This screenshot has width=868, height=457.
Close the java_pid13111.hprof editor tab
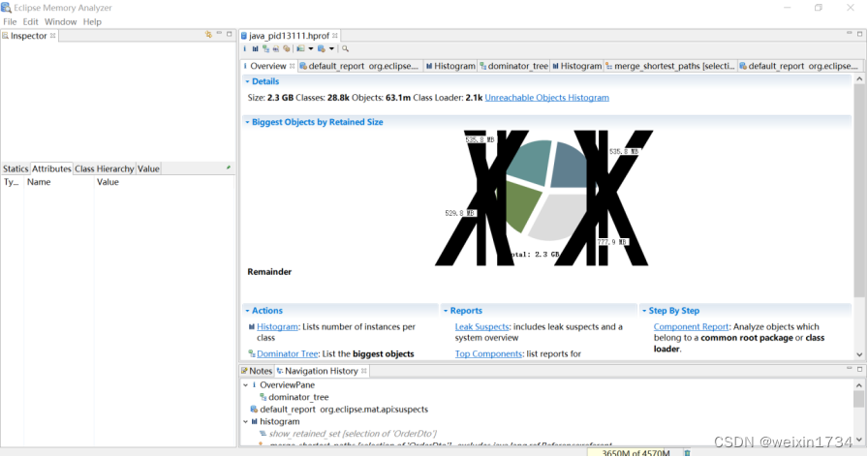[x=335, y=36]
